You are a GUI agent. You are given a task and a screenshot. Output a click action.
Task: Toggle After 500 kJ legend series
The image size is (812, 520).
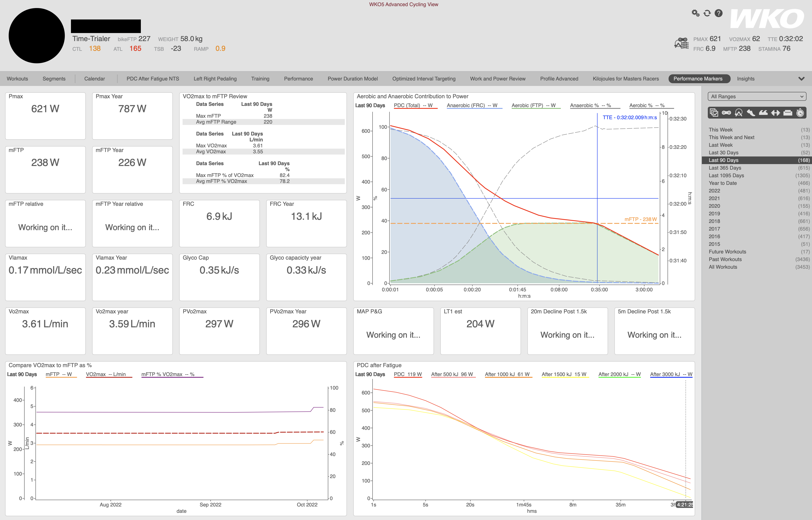coord(453,374)
